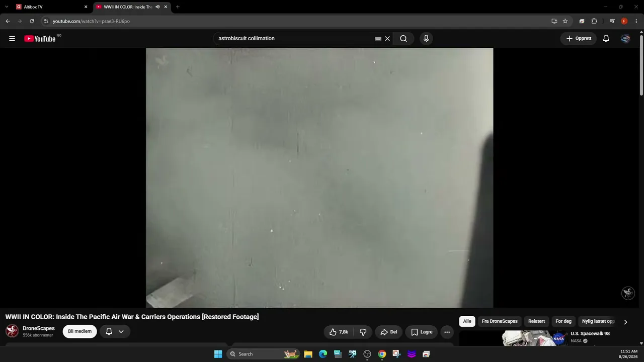Open the on-screen keyboard icon in search

point(378,39)
